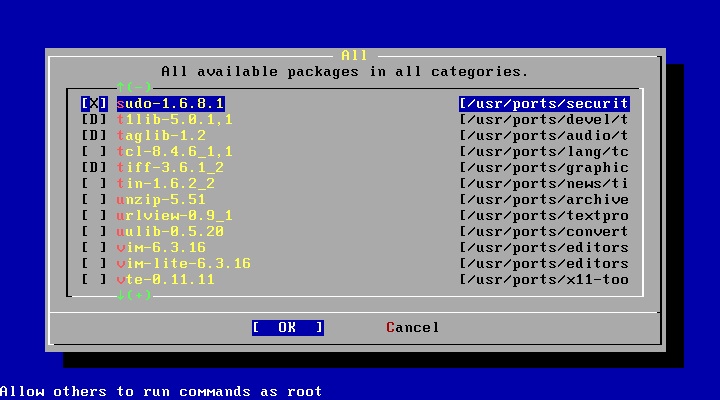Click the Cancel button
Image resolution: width=720 pixels, height=400 pixels.
413,327
